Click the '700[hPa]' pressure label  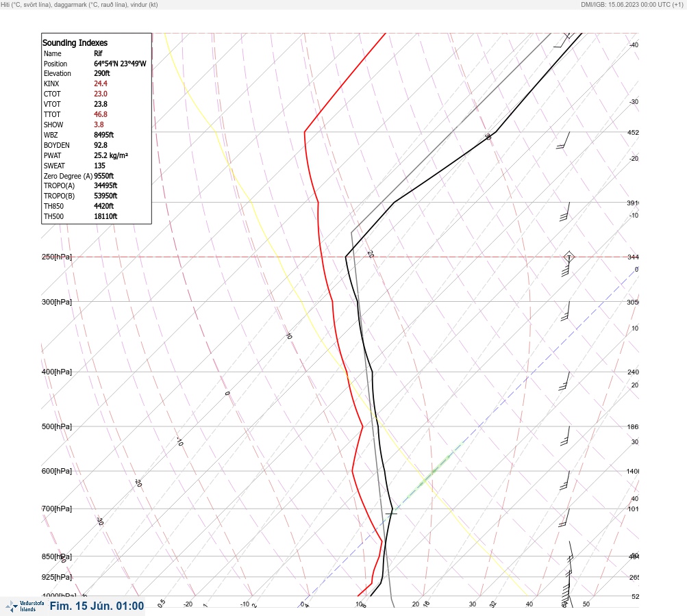click(x=57, y=509)
